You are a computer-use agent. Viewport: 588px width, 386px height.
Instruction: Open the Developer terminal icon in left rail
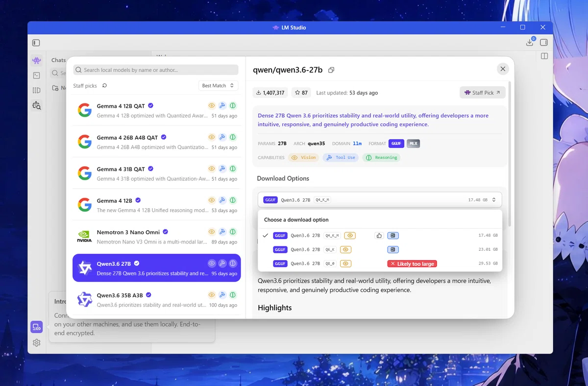tap(36, 75)
